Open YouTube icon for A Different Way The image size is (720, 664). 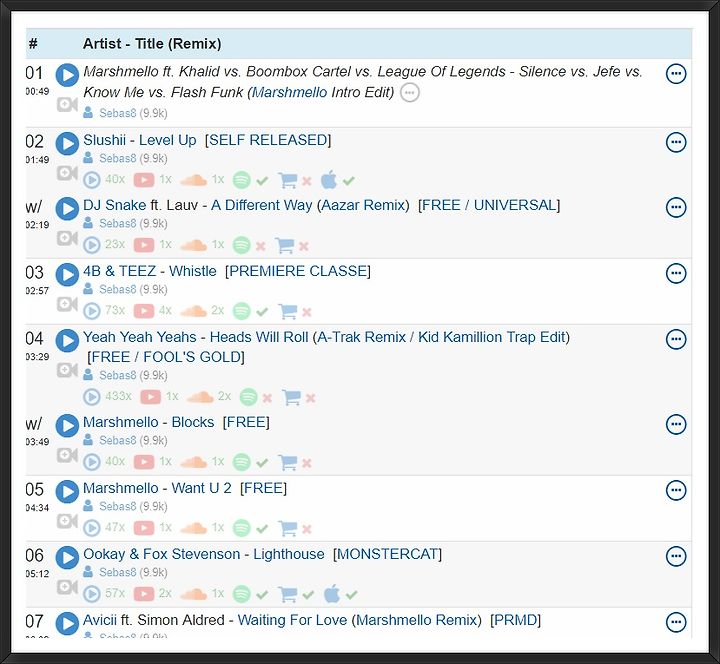pyautogui.click(x=144, y=245)
